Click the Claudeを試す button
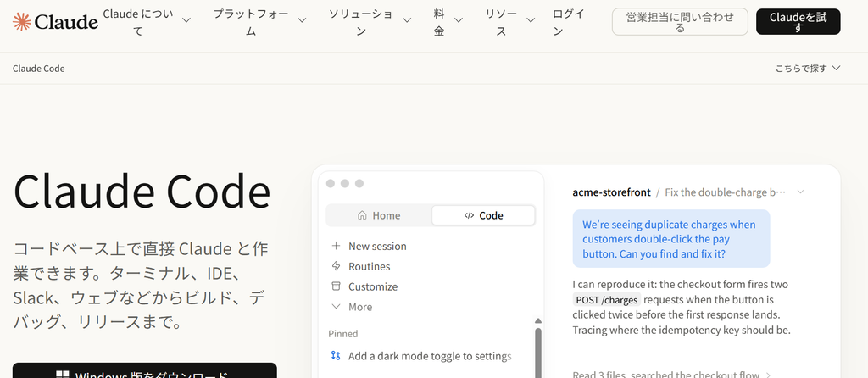 [798, 21]
